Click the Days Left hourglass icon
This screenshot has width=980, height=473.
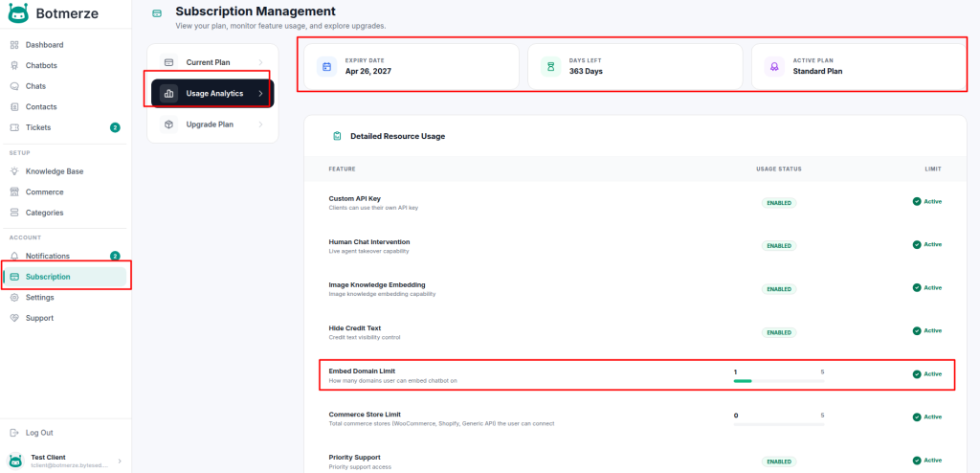[550, 66]
